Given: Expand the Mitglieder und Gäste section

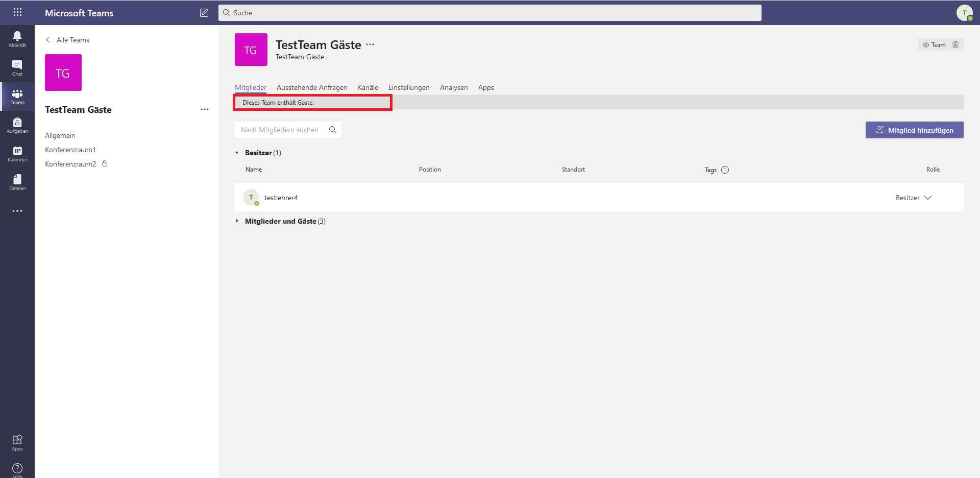Looking at the screenshot, I should [237, 221].
